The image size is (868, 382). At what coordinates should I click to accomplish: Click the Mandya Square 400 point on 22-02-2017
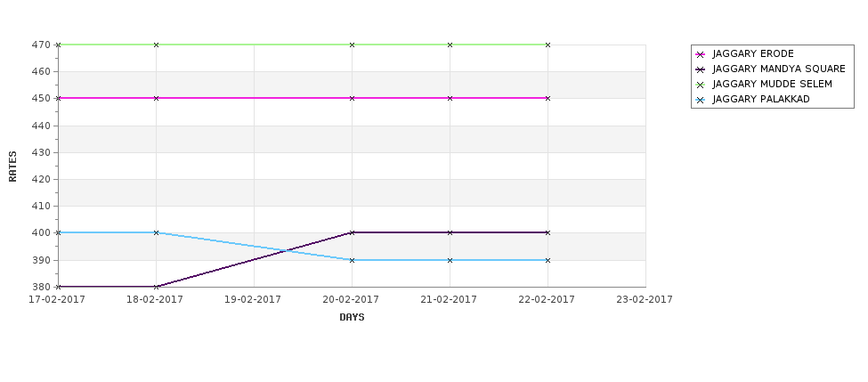pos(548,233)
